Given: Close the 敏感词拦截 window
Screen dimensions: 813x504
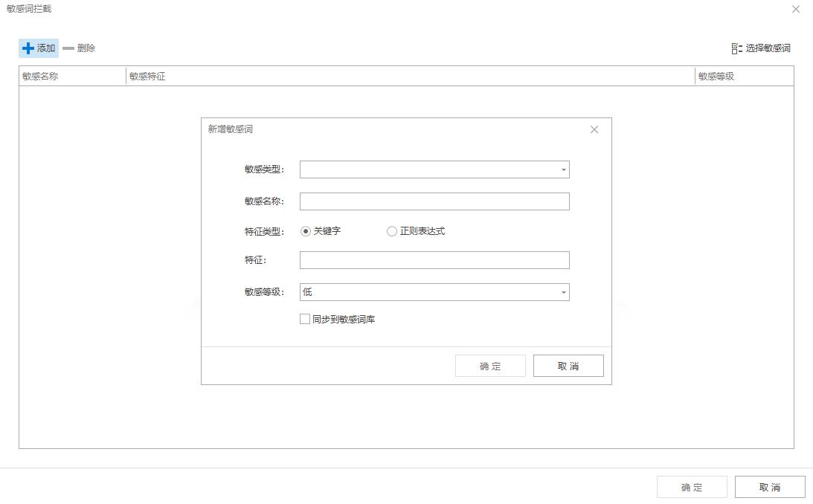Looking at the screenshot, I should tap(796, 10).
